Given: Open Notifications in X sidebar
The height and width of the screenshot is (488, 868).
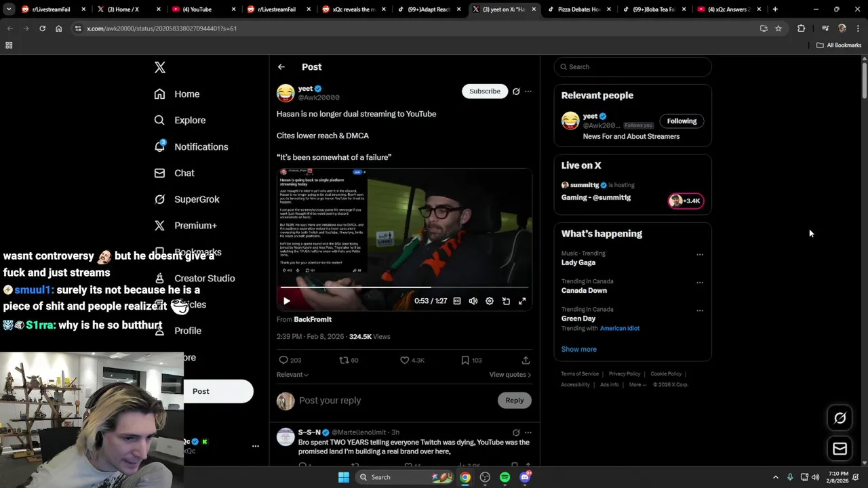Looking at the screenshot, I should (191, 146).
